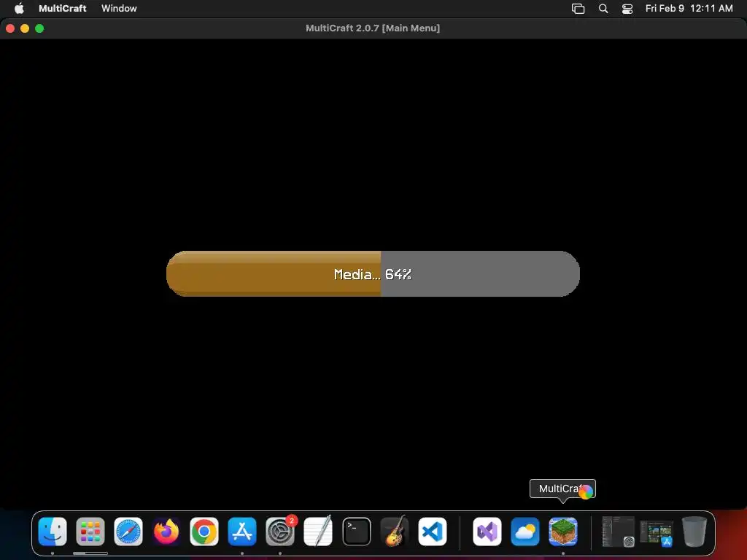
Task: Open Visual Studio Code from the Dock
Action: [433, 532]
